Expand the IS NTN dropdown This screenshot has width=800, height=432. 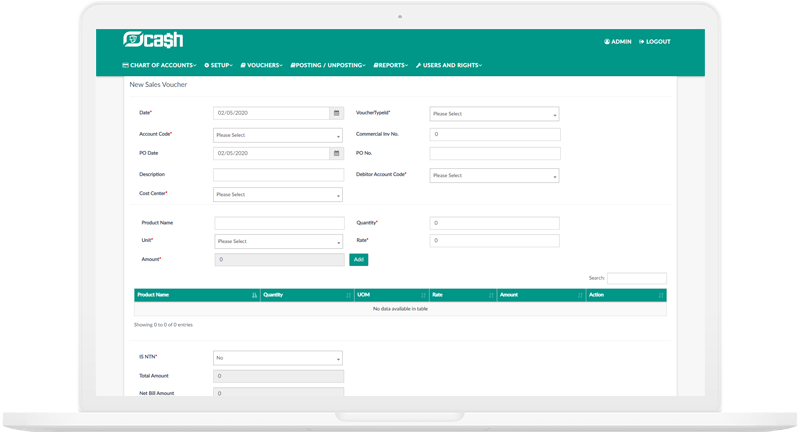coord(278,358)
